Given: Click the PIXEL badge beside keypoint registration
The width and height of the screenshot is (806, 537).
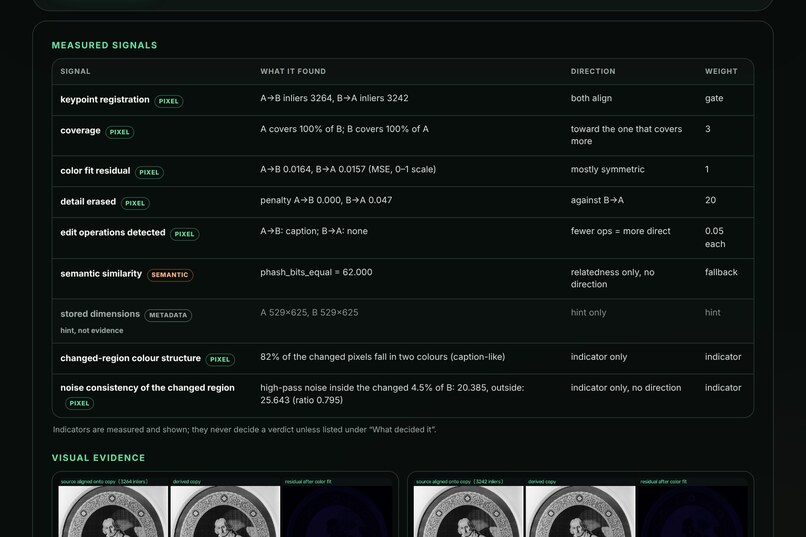Looking at the screenshot, I should [x=169, y=101].
